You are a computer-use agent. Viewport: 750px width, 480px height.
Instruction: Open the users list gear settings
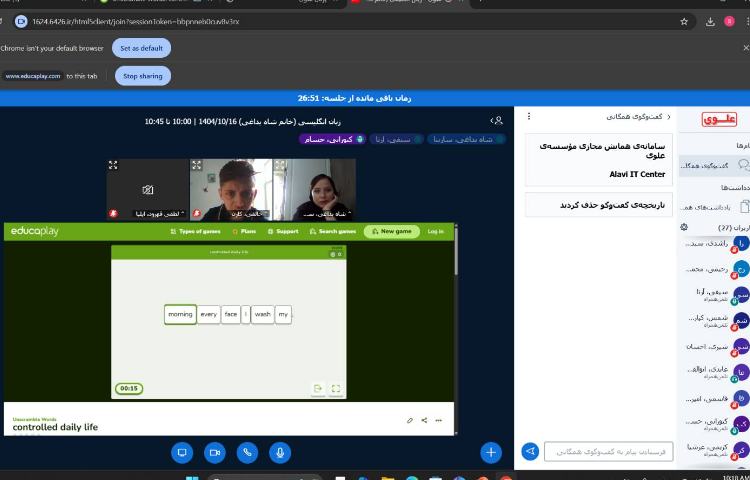coord(684,227)
